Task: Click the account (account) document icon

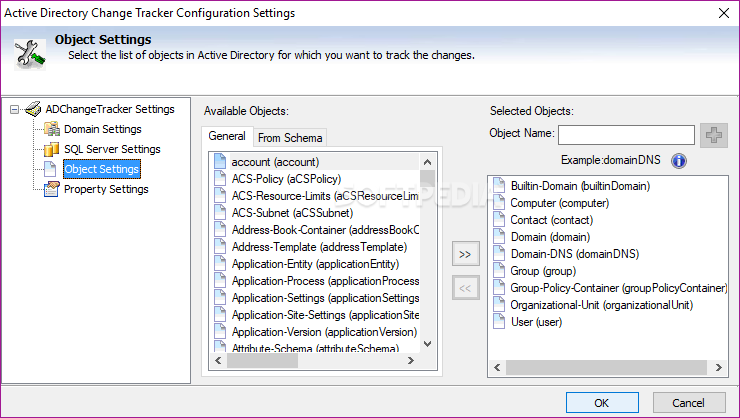Action: pos(220,161)
